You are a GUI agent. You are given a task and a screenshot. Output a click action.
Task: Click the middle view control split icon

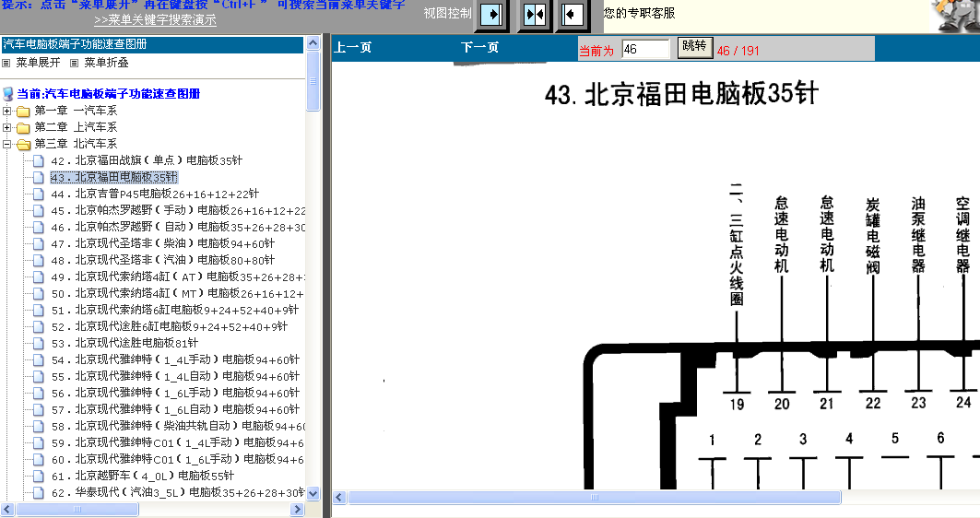tap(535, 15)
